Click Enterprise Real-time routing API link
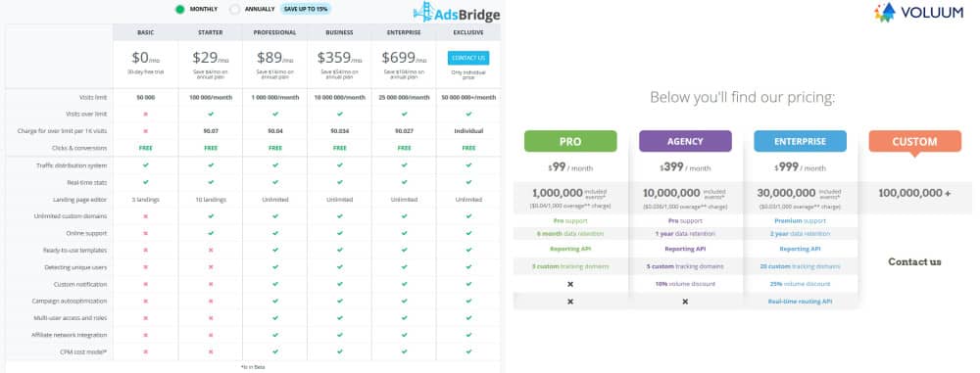 point(800,302)
